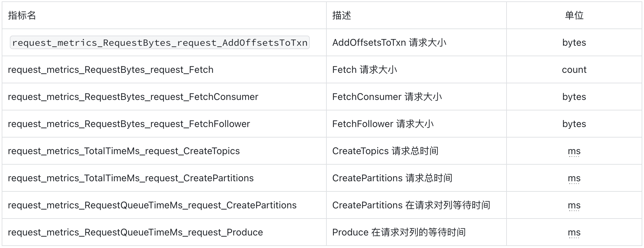Click underlined ms unit in CreateTopics row
This screenshot has width=644, height=248.
pos(574,151)
